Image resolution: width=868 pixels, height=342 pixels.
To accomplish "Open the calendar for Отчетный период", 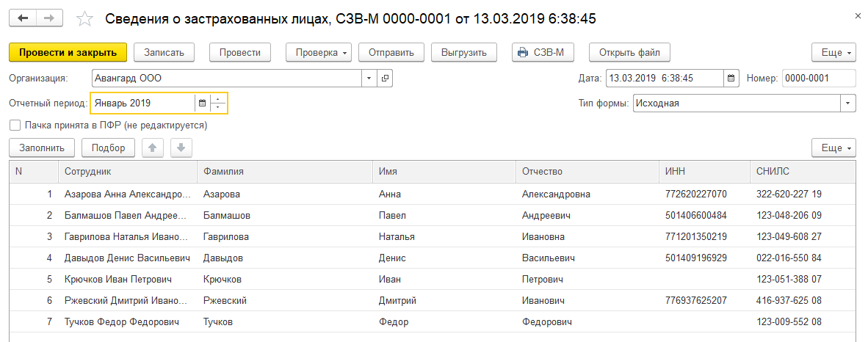I will tap(202, 103).
